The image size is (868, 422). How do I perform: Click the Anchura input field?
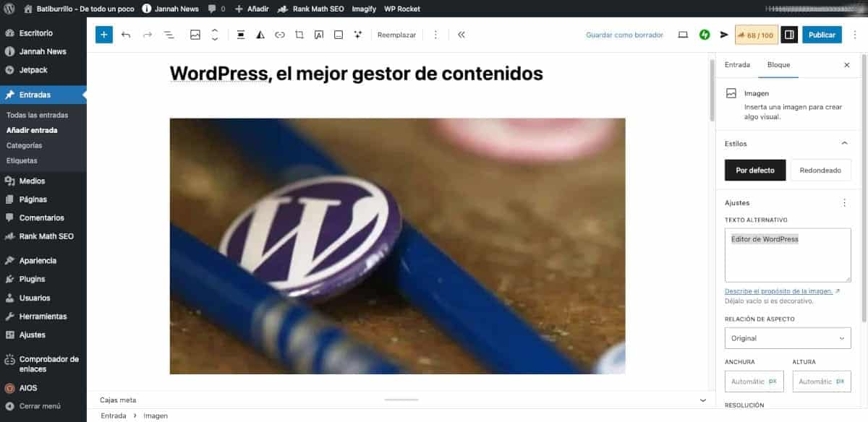pyautogui.click(x=754, y=381)
